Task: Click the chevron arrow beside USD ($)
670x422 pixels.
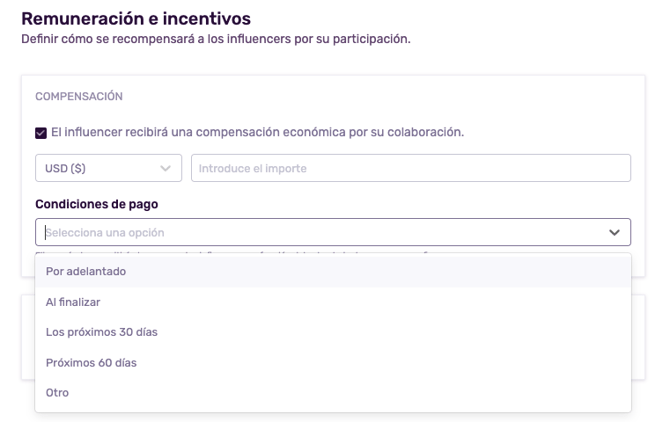Action: [165, 168]
